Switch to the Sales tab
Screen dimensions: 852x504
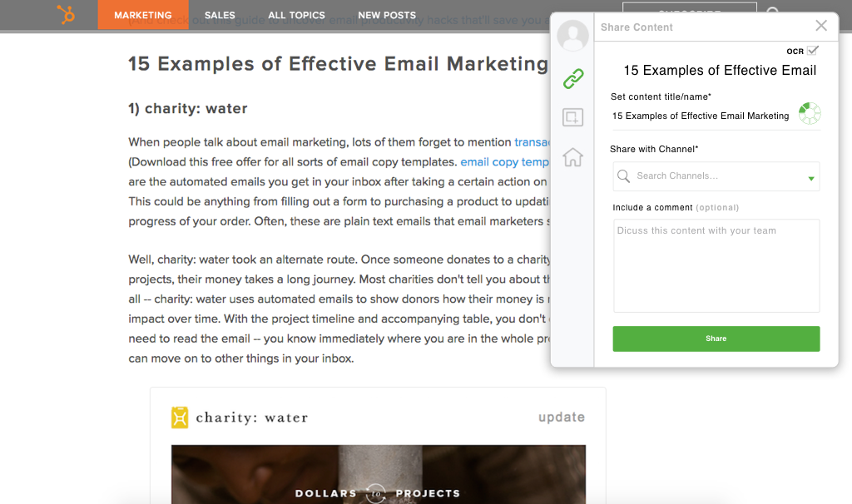(220, 15)
